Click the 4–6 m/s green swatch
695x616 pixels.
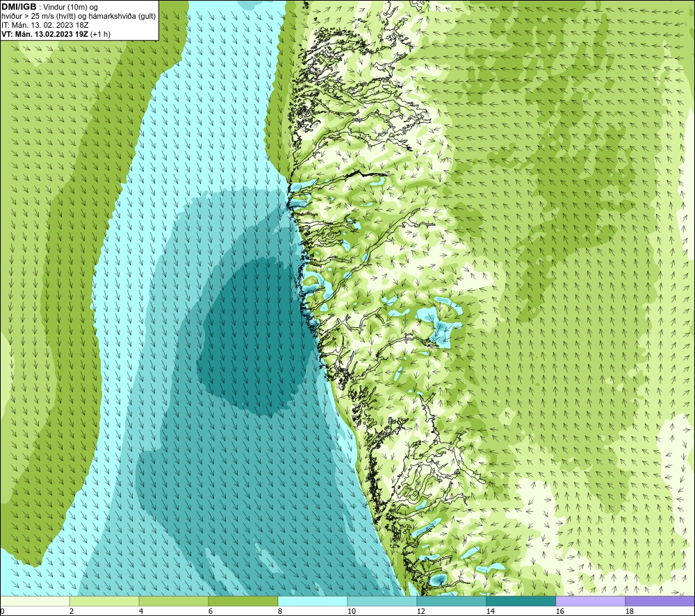(173, 601)
